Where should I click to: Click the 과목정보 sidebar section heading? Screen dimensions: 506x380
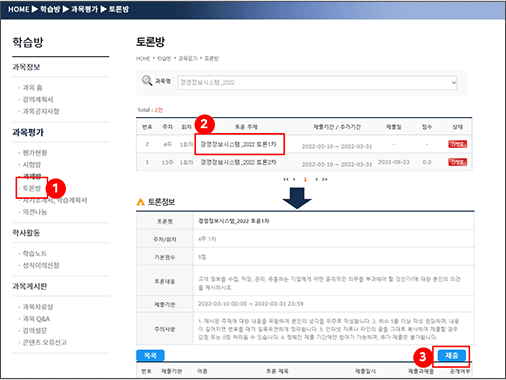pyautogui.click(x=26, y=67)
